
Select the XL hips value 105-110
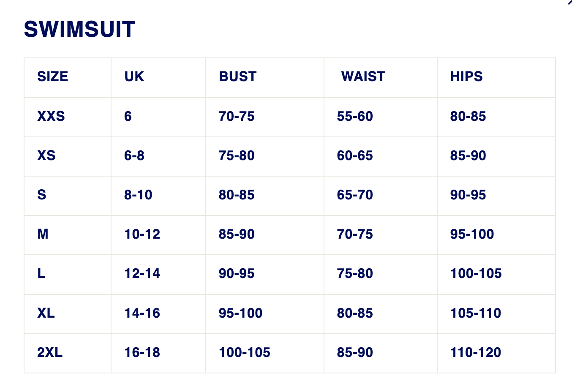476,313
